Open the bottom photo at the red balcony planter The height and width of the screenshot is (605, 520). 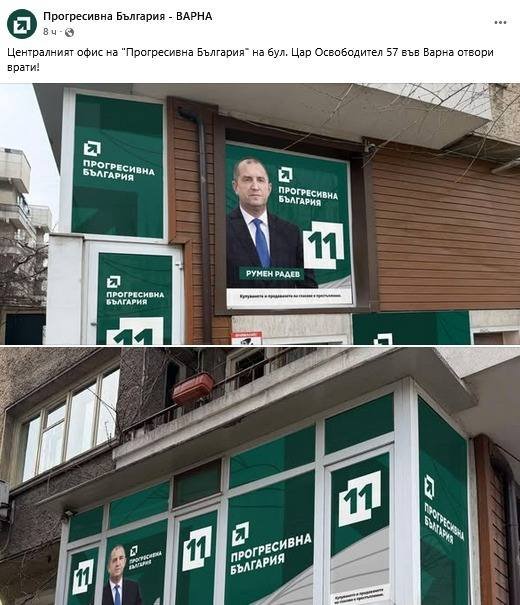[193, 387]
